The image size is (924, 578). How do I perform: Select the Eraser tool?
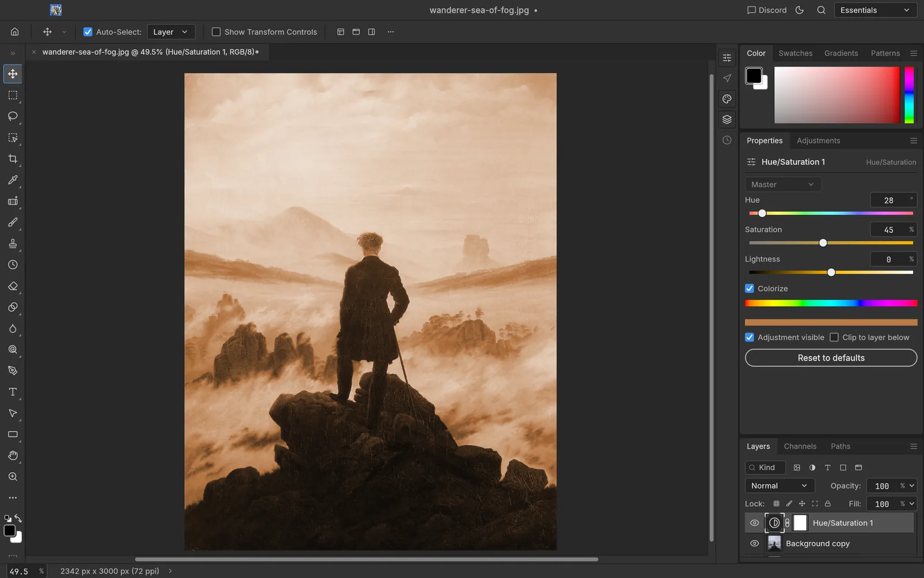coord(13,286)
